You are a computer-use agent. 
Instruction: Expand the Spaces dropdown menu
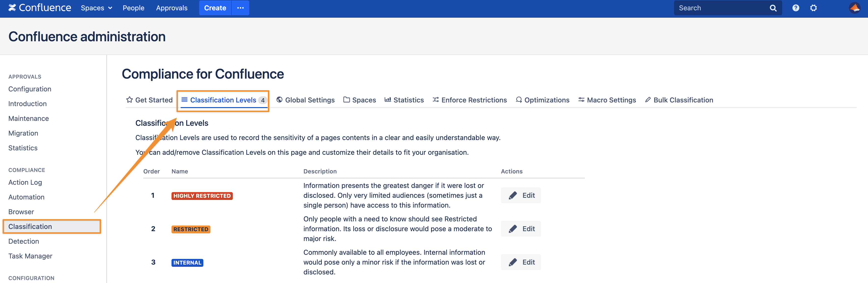pyautogui.click(x=96, y=8)
